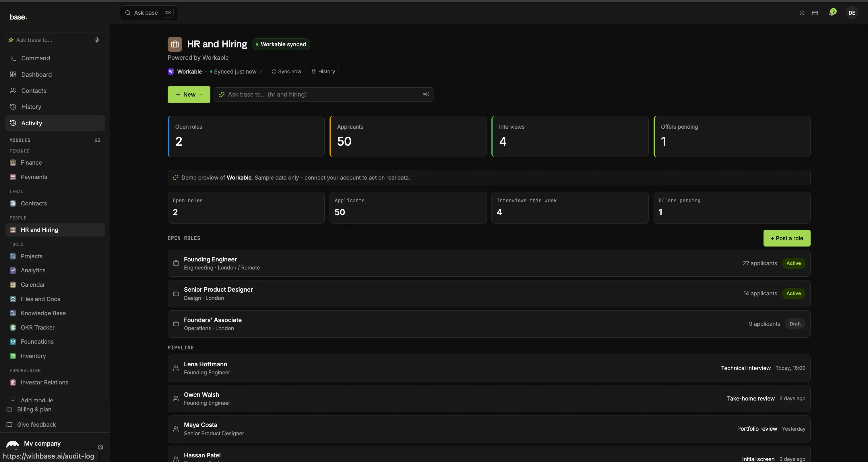The height and width of the screenshot is (462, 868).
Task: Open Workable sync History button
Action: (323, 72)
